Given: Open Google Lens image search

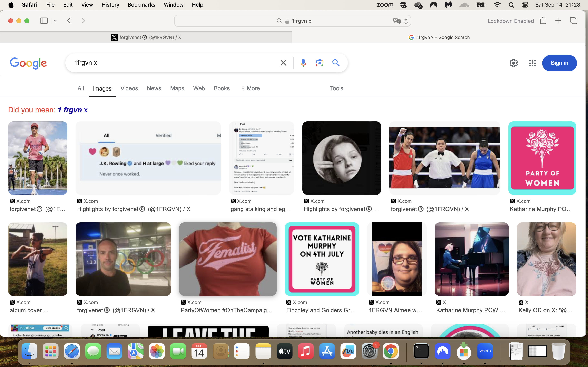Looking at the screenshot, I should point(320,63).
